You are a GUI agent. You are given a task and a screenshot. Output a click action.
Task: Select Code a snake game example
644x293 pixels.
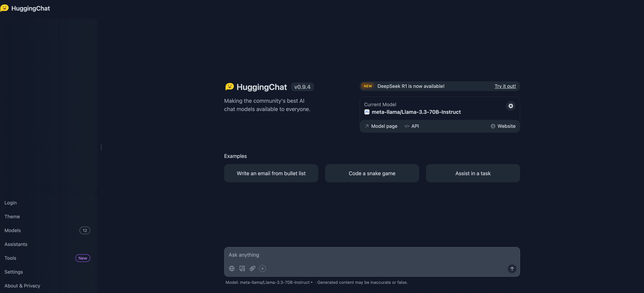(x=372, y=173)
